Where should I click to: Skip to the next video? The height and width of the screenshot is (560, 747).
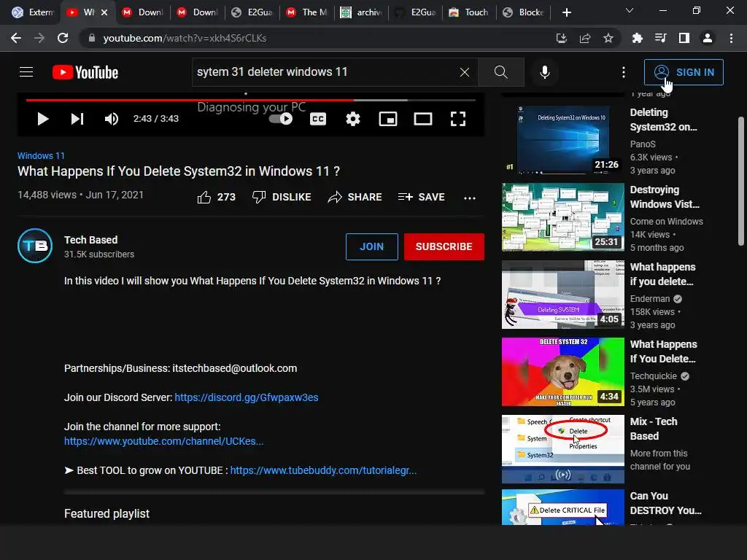pyautogui.click(x=77, y=119)
